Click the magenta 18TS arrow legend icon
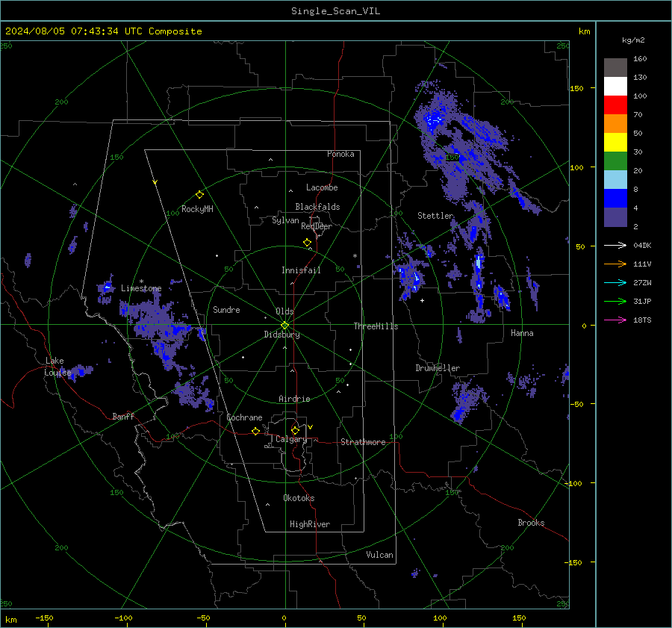Image resolution: width=672 pixels, height=628 pixels. [615, 320]
